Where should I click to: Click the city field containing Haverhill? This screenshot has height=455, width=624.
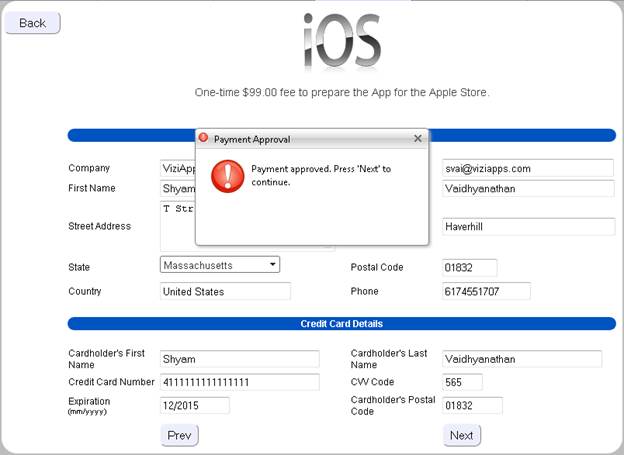(528, 227)
